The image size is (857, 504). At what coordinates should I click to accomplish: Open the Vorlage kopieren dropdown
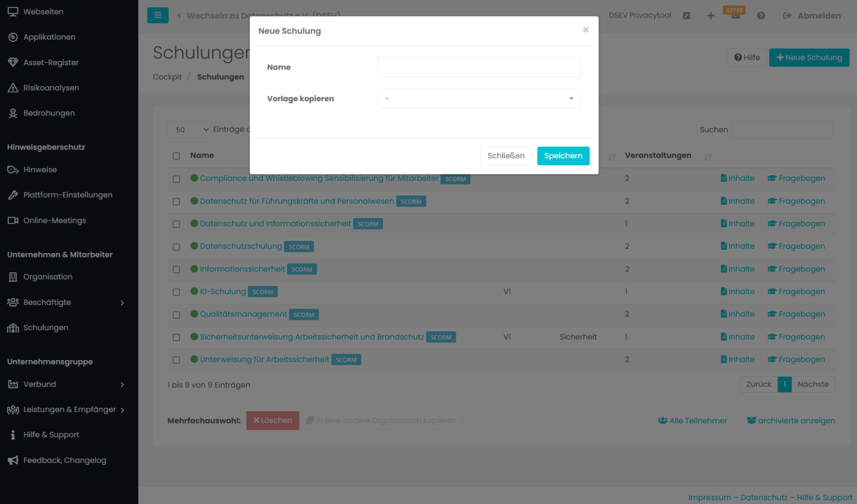pos(479,98)
